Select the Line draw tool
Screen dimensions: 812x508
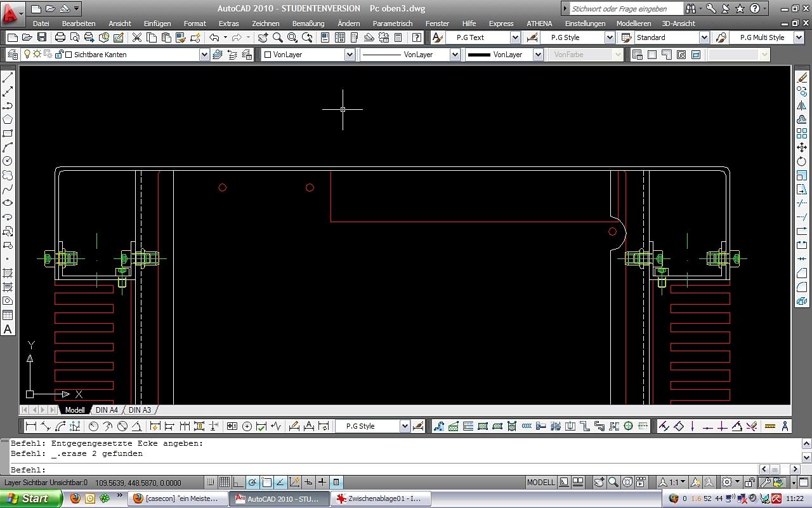coord(8,77)
